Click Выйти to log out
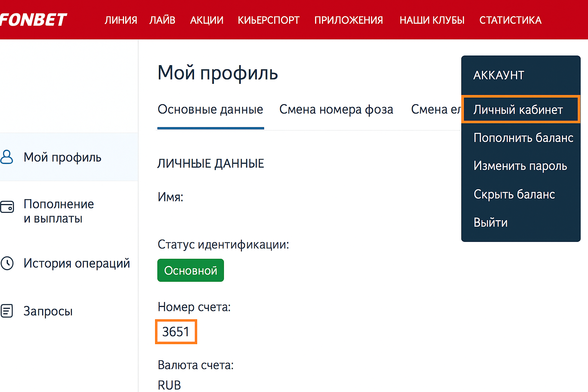 [490, 222]
